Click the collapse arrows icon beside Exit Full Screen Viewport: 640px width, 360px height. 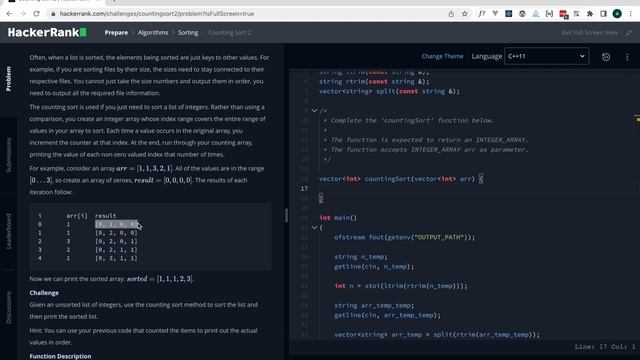click(629, 33)
